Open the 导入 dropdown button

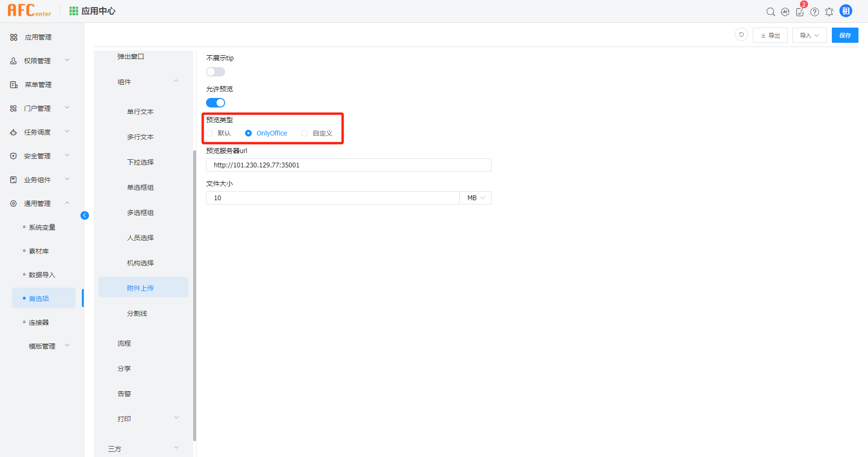click(809, 35)
